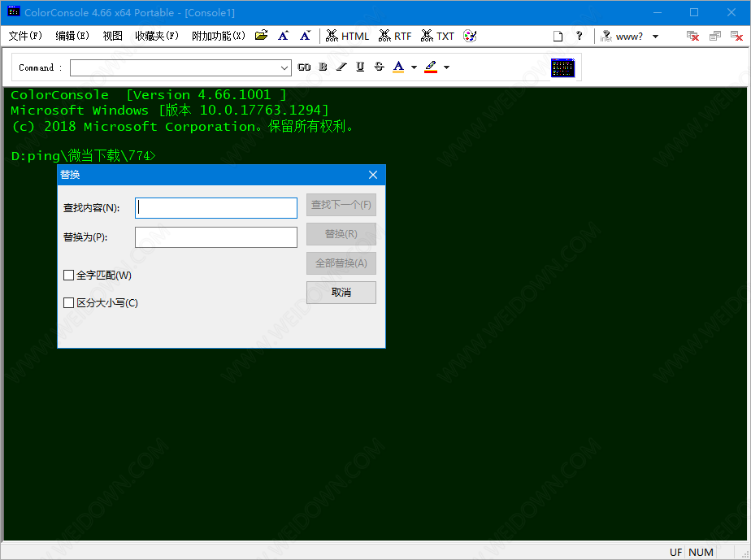The image size is (751, 560).
Task: Click the rightmost close-all red X icon
Action: tap(736, 36)
